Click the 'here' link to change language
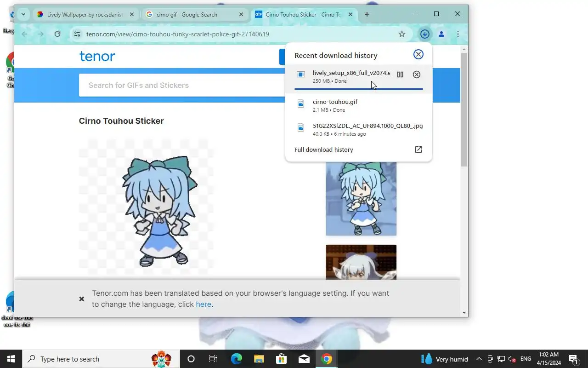 click(x=204, y=304)
